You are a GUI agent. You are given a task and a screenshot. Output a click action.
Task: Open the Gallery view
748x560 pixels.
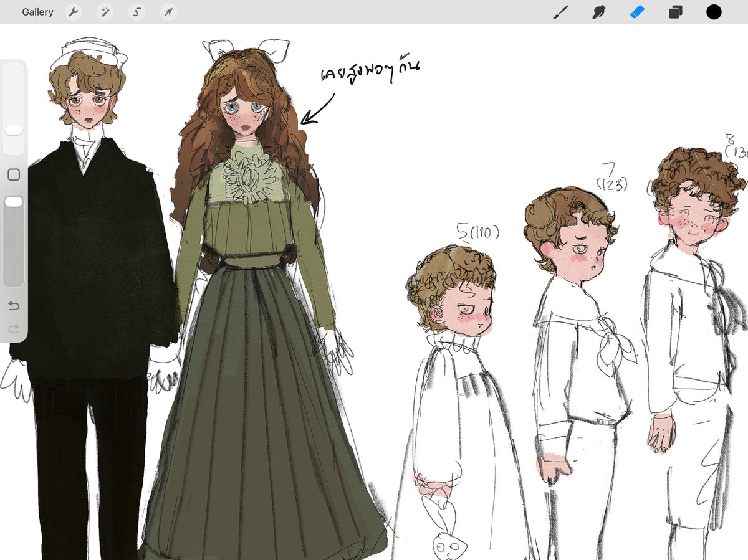pyautogui.click(x=37, y=12)
